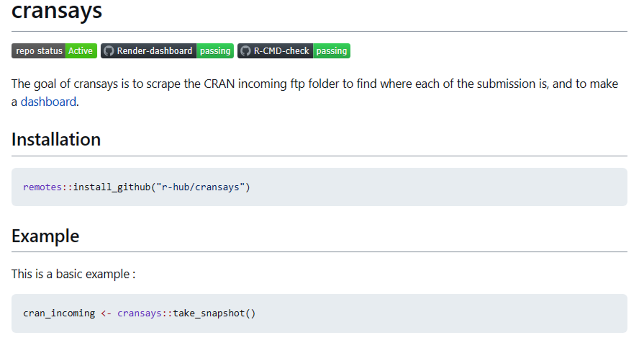Click the purple remotes keyword in code
Viewport: 644px width, 343px height.
[42, 187]
